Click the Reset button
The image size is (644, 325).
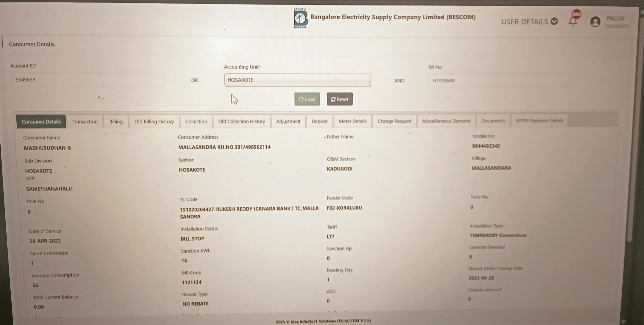(x=340, y=99)
